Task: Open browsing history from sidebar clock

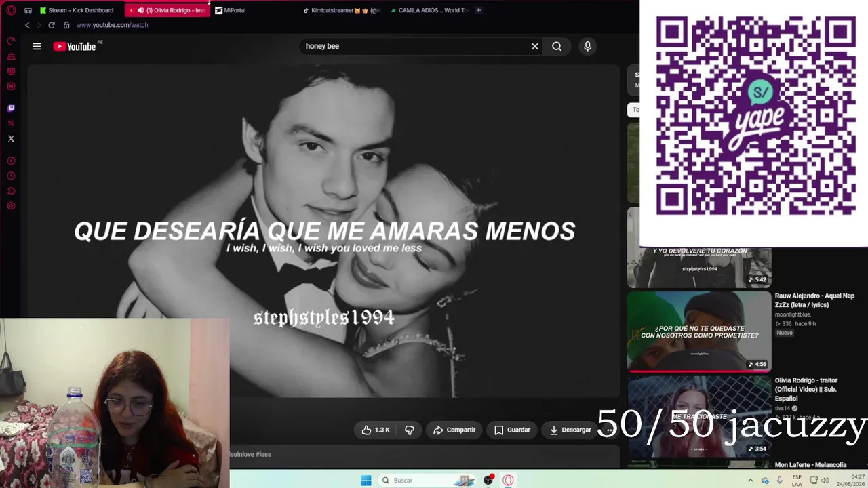Action: pyautogui.click(x=11, y=176)
